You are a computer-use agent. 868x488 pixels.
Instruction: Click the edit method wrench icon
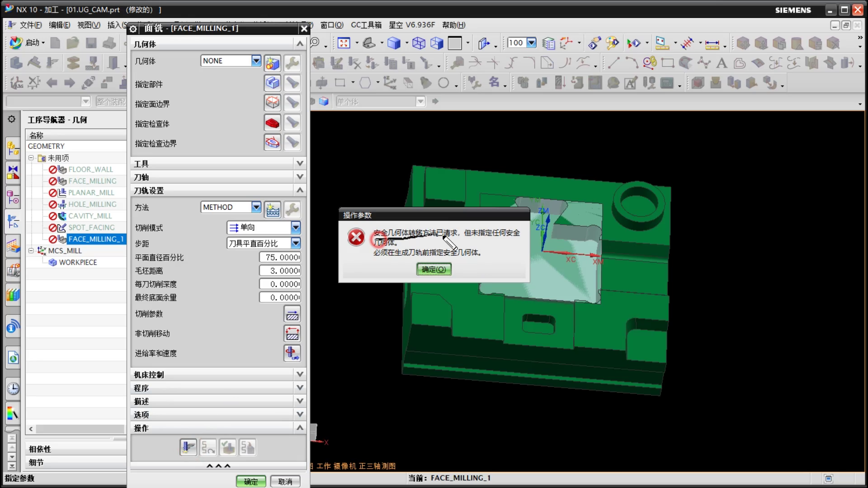click(x=292, y=209)
